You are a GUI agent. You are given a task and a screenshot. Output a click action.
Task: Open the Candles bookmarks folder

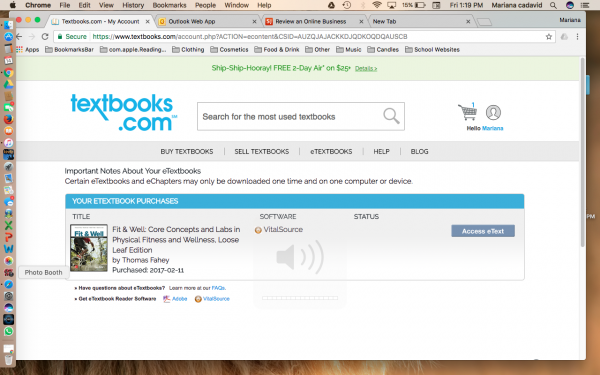click(383, 49)
